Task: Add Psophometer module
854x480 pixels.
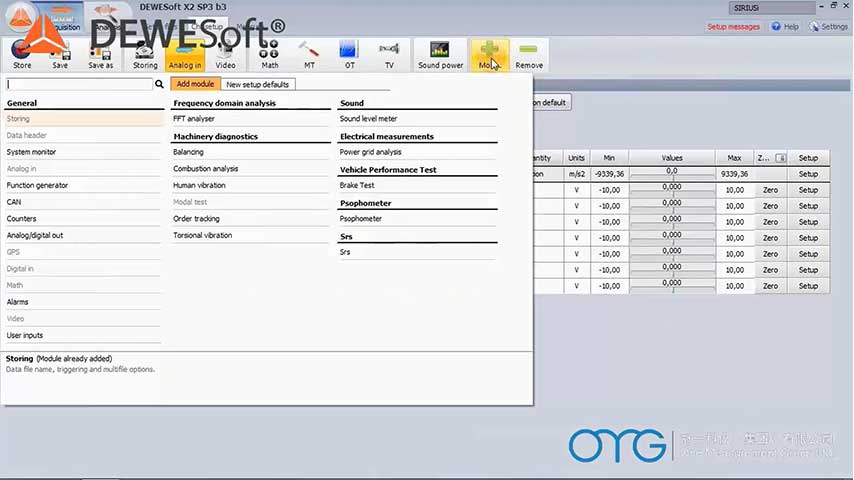Action: 417,218
